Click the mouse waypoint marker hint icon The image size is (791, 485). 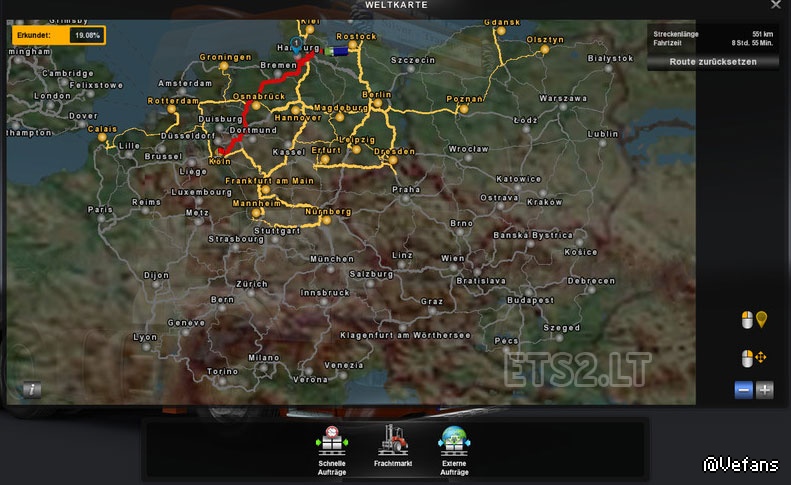tap(754, 320)
